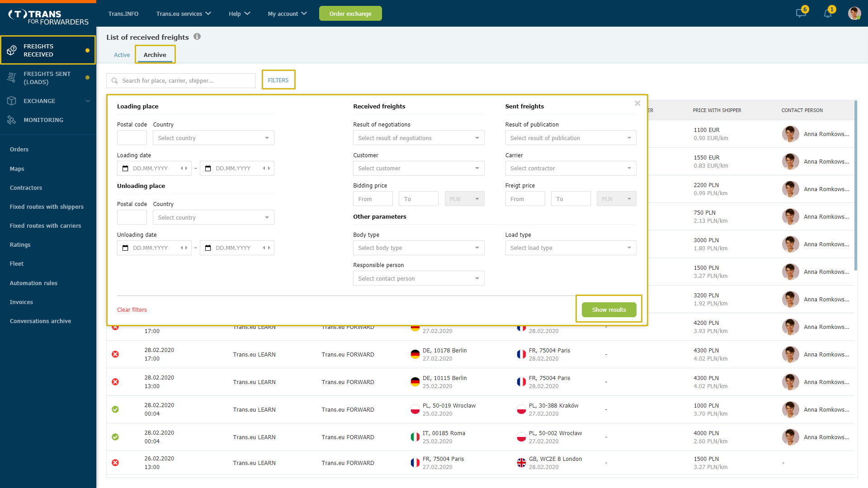
Task: Click the freight search input field
Action: pyautogui.click(x=181, y=80)
